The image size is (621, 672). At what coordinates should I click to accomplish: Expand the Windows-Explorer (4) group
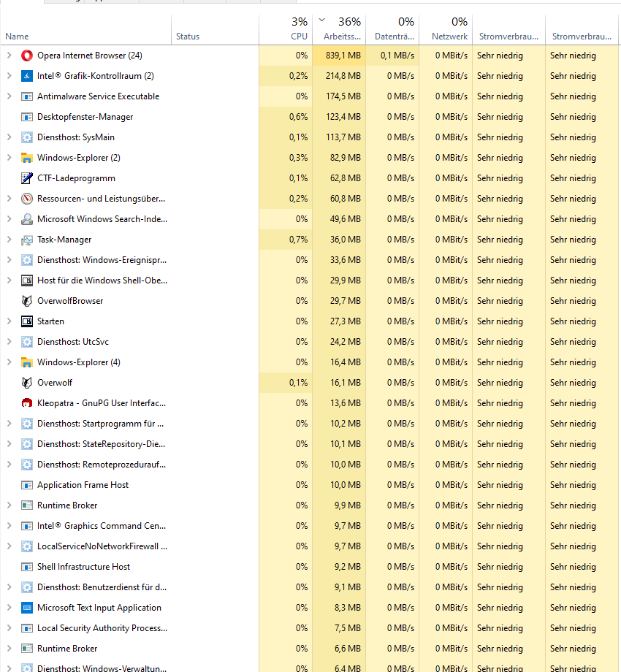(x=9, y=362)
